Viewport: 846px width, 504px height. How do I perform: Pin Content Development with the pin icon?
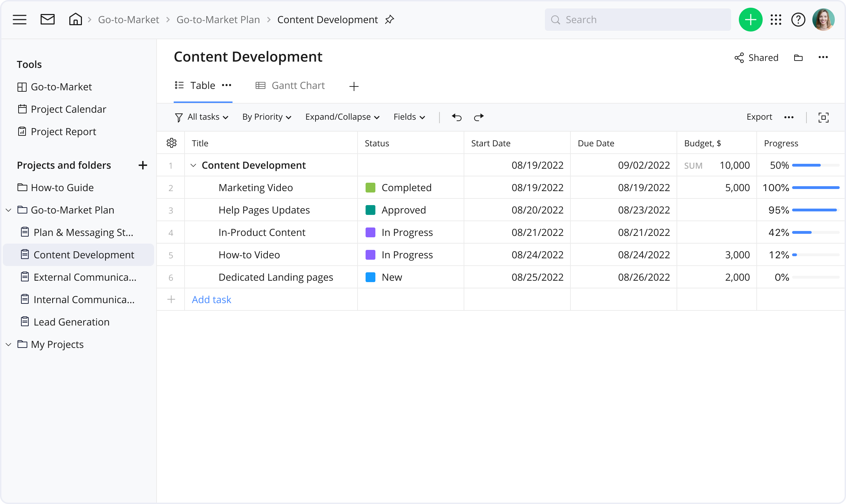tap(389, 20)
